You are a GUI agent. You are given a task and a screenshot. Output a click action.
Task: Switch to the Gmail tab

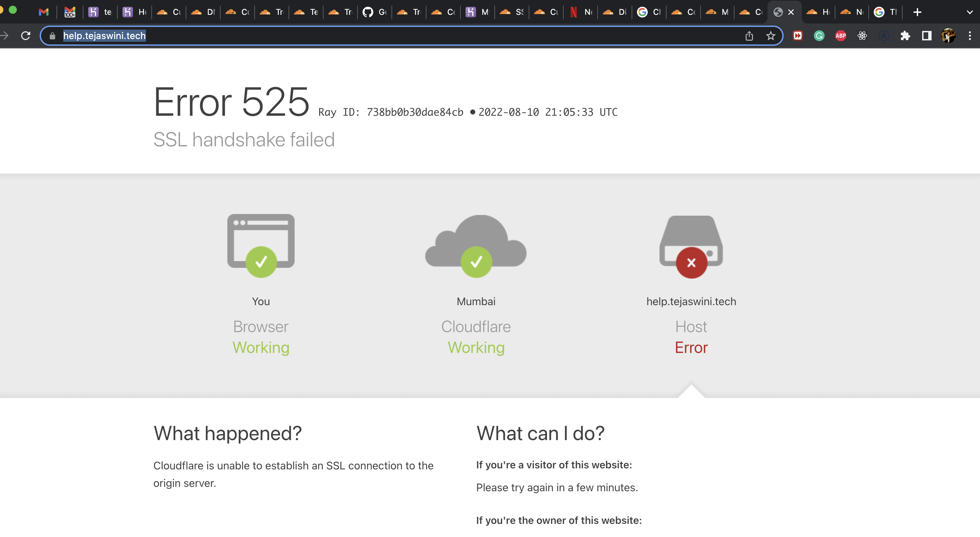click(44, 12)
